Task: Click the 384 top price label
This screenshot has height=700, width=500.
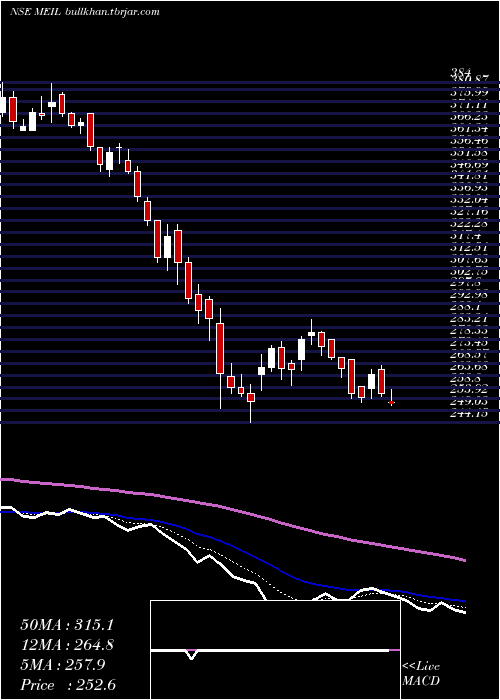Action: coord(462,74)
